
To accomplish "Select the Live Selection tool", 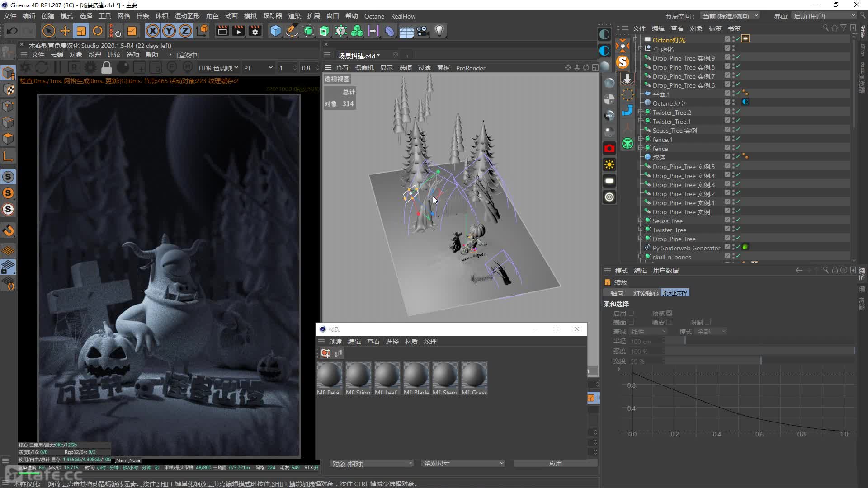I will coord(48,31).
